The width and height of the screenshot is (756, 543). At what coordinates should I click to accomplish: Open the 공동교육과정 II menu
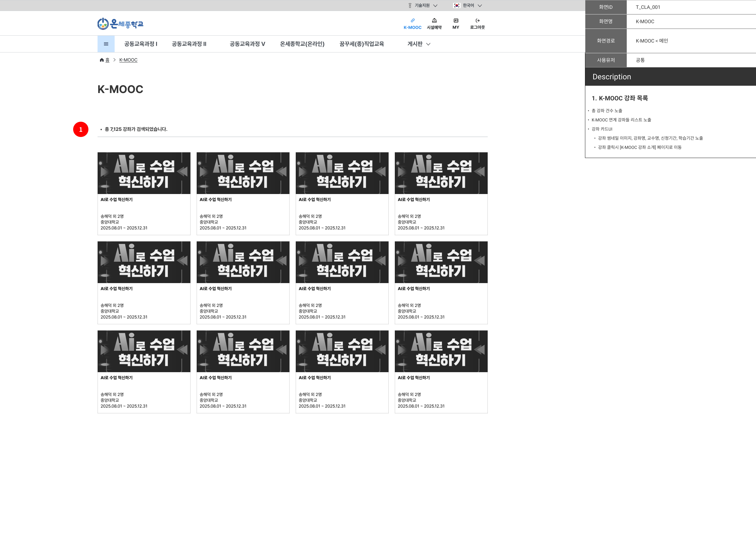coord(189,44)
